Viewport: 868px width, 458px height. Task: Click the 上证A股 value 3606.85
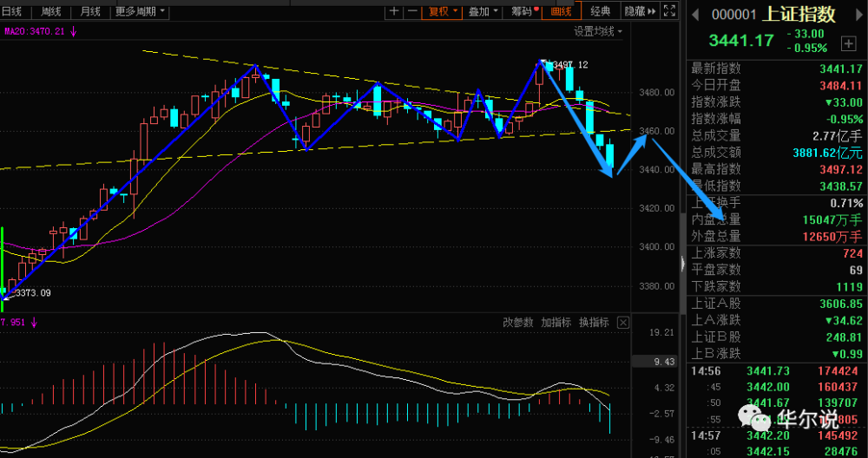coord(841,304)
